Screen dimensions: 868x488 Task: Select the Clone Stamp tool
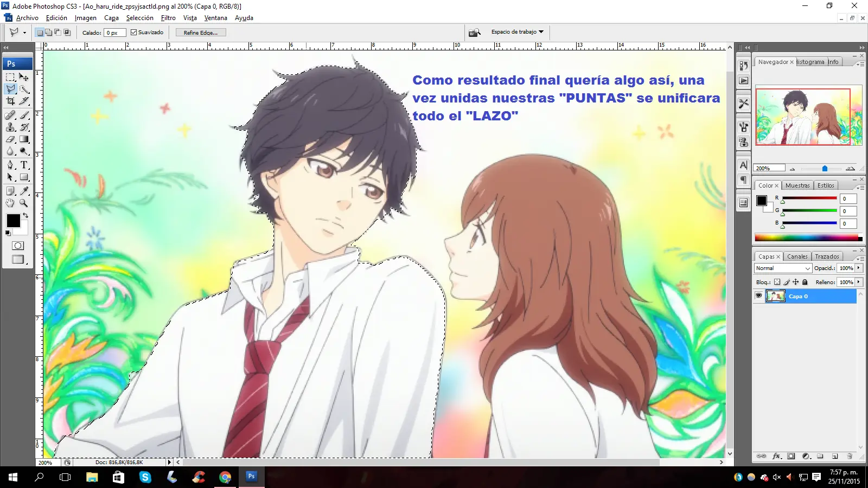click(10, 127)
